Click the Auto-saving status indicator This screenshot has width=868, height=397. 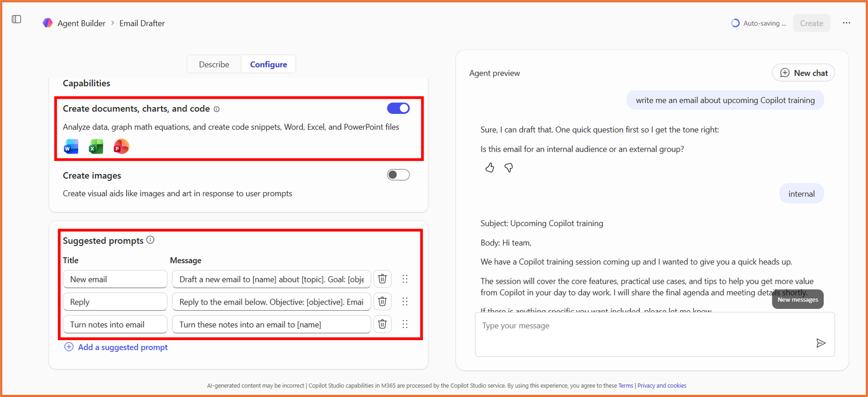point(759,23)
